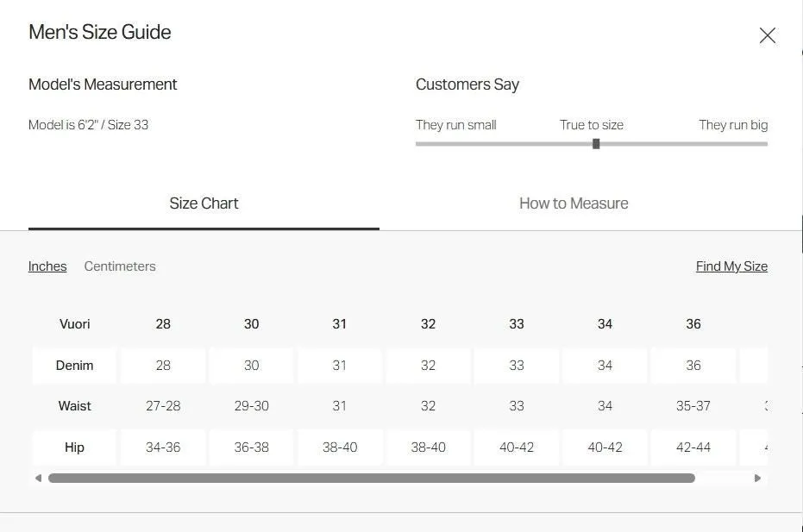This screenshot has height=532, width=803.
Task: Open the Find My Size link
Action: tap(731, 266)
